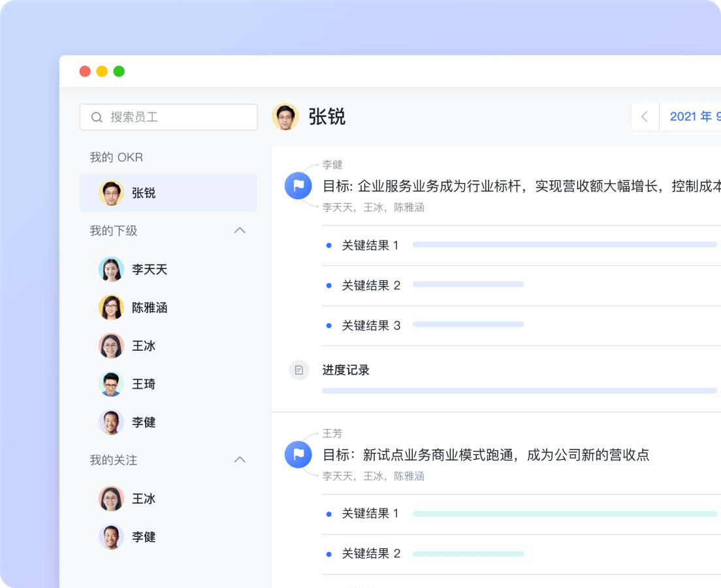Click blue progress bar of first 关键结果 3

click(x=468, y=324)
